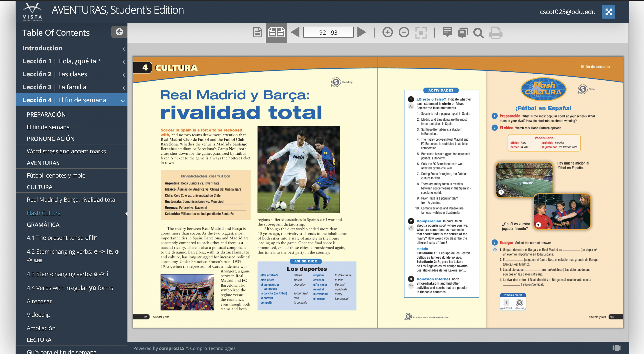Click the children interview video still
Image resolution: width=644 pixels, height=354 pixels.
(x=562, y=212)
